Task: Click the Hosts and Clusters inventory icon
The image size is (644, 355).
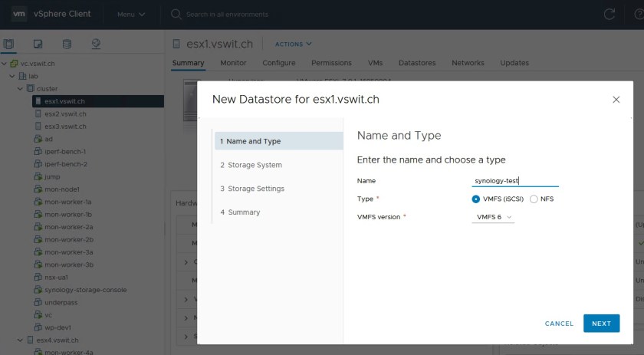Action: (9, 44)
